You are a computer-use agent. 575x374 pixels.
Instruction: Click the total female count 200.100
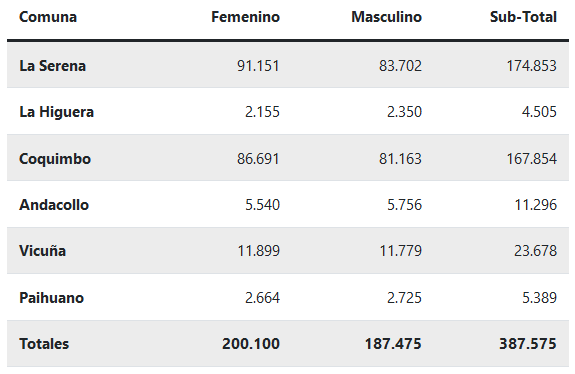(251, 344)
